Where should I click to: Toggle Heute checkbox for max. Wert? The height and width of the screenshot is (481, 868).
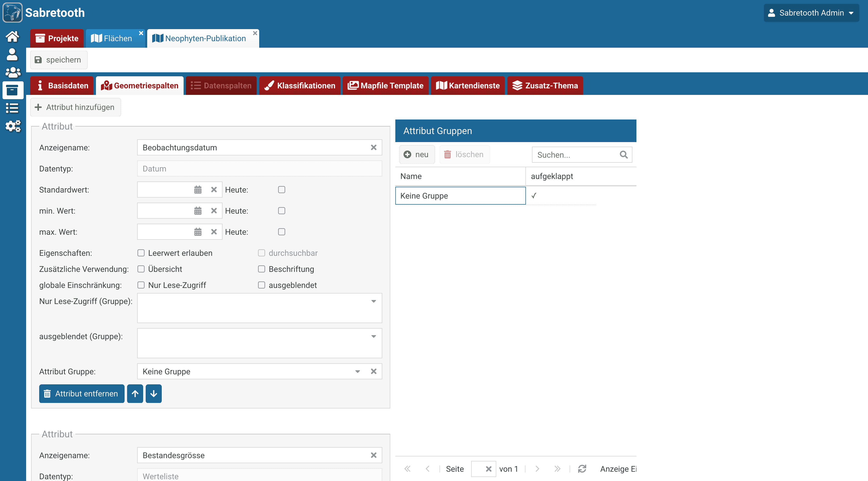pyautogui.click(x=282, y=232)
